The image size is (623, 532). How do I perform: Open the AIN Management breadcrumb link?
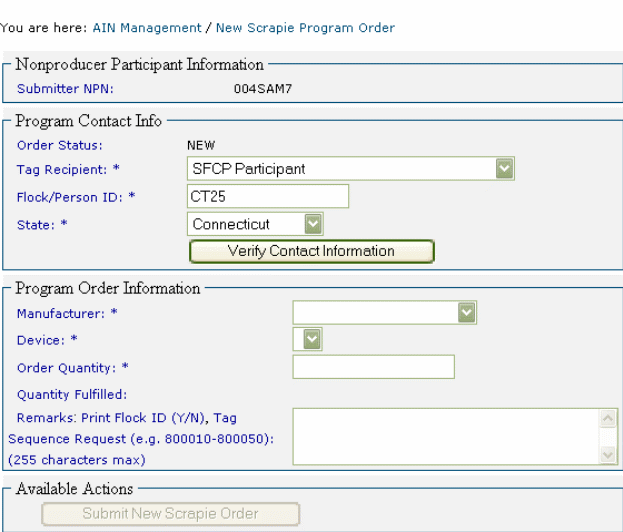pos(146,28)
